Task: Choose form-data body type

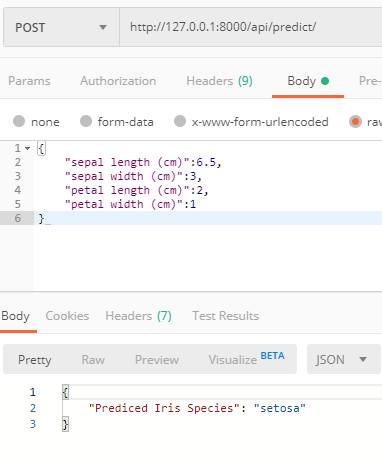Action: [86, 121]
